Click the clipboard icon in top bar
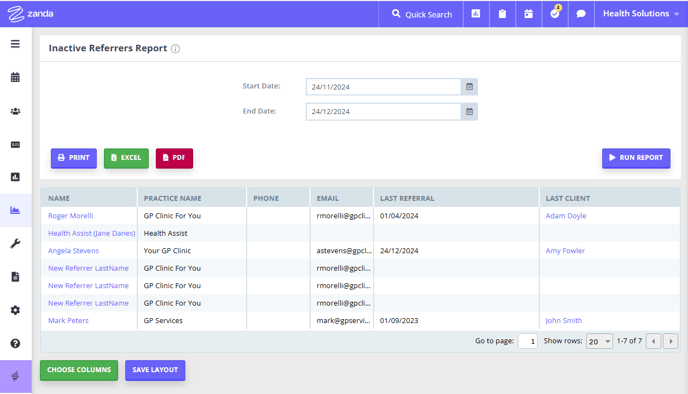 click(x=502, y=14)
